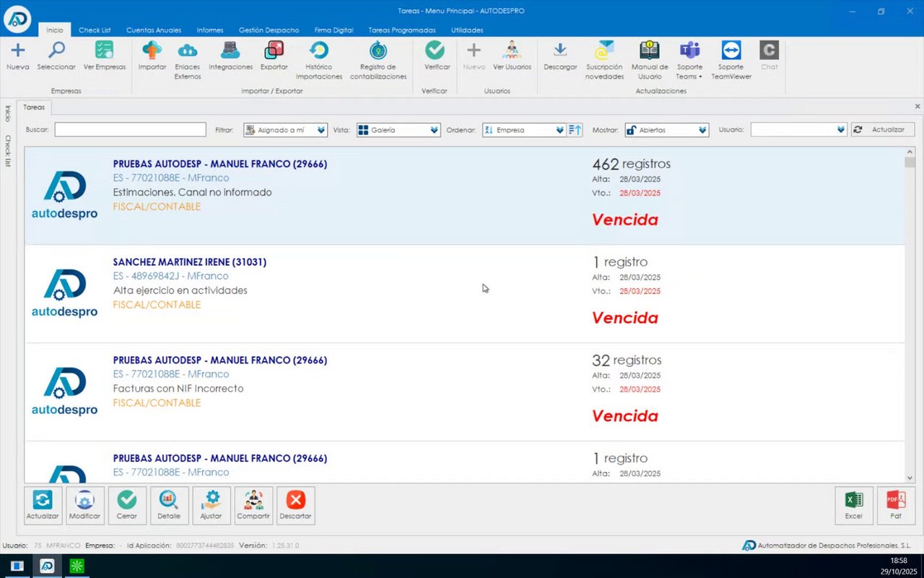Open the Vista 'Galería' dropdown

[x=398, y=130]
